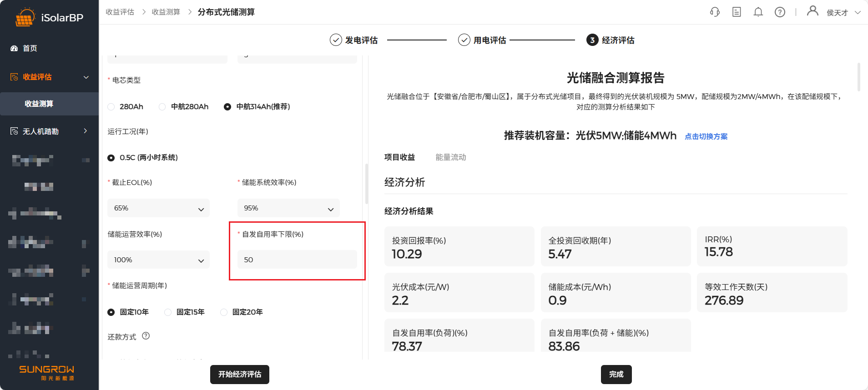Select the 280Ah cell type radio

pos(111,107)
